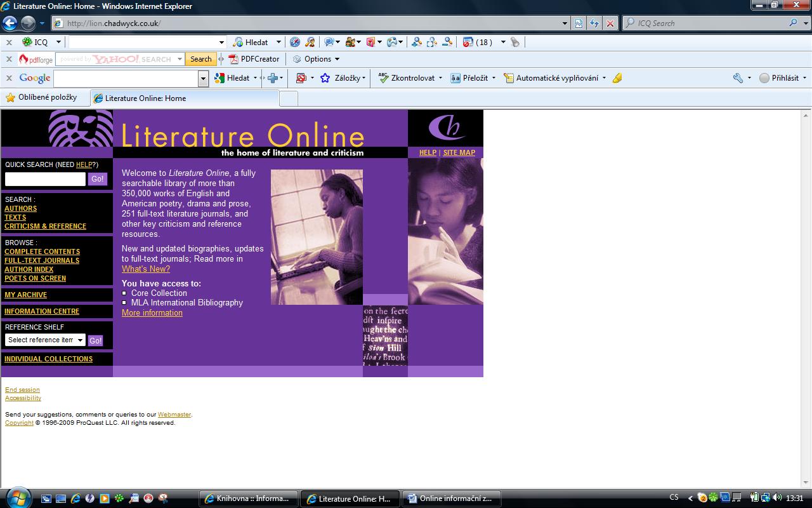This screenshot has height=508, width=812.
Task: Close the pdfforge toolbar with its X
Action: (9, 59)
